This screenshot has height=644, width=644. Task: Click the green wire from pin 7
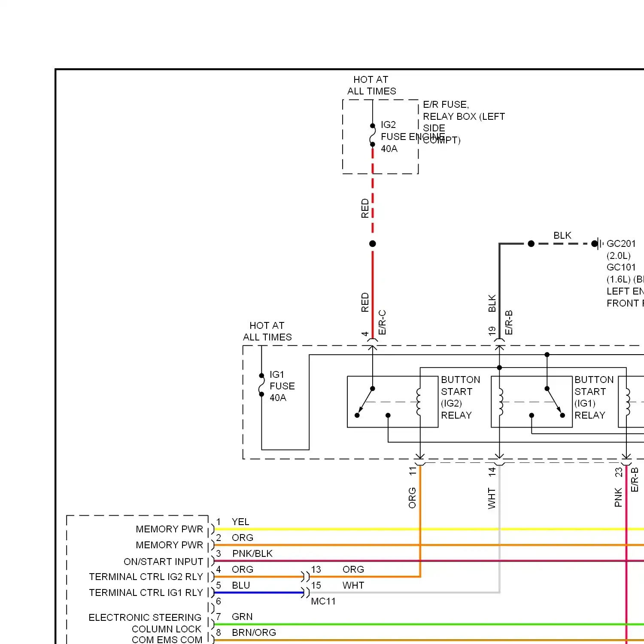(x=429, y=624)
